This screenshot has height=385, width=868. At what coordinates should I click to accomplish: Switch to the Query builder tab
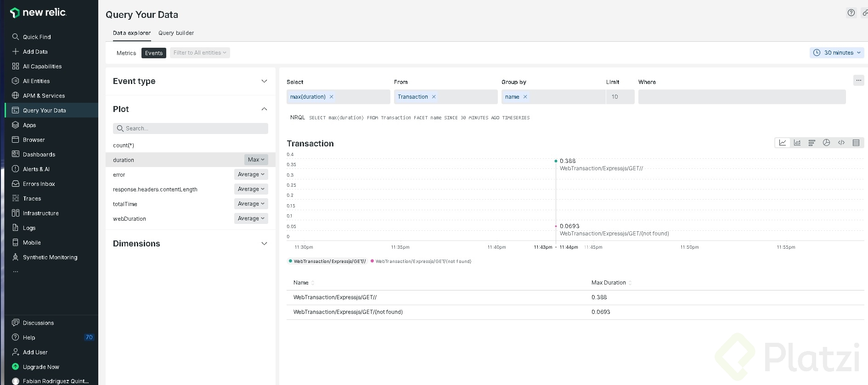click(x=176, y=33)
